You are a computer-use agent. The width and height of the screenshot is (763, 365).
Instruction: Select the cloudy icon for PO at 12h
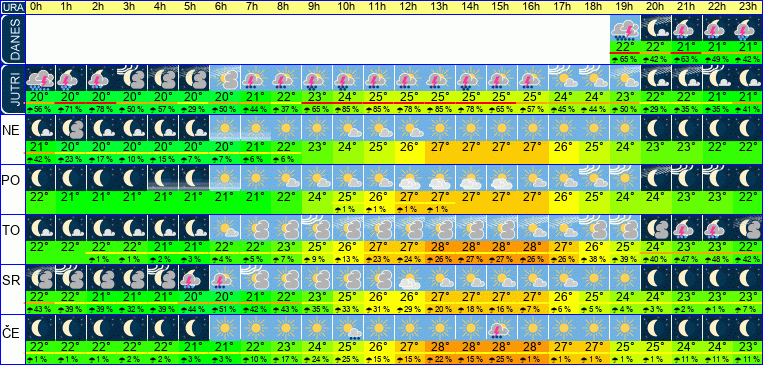click(409, 178)
